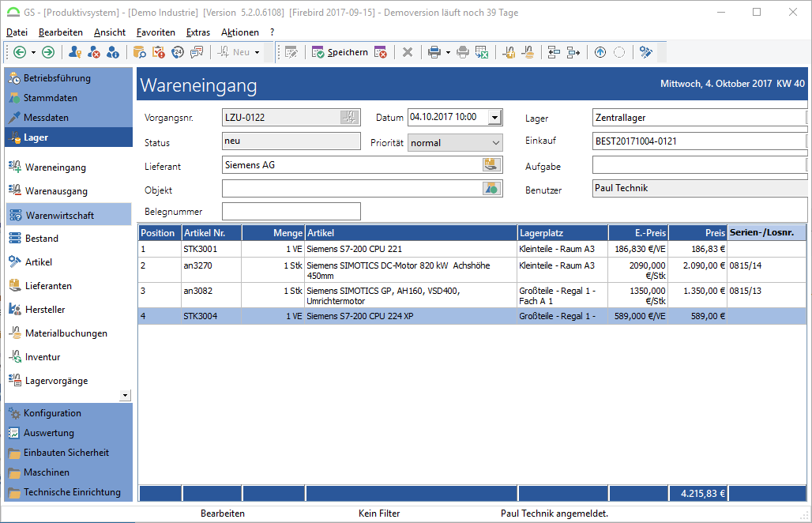
Task: Open the back navigation history dropdown arrow
Action: point(33,52)
